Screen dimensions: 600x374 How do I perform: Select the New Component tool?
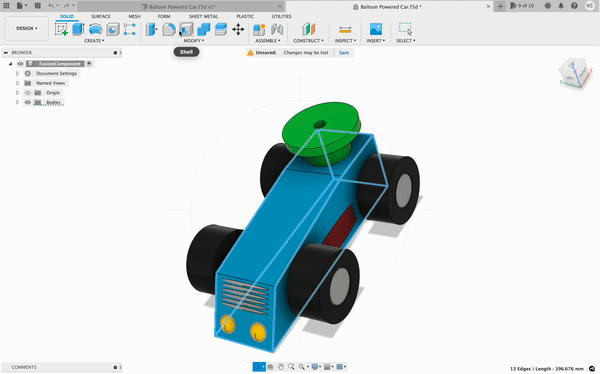pyautogui.click(x=259, y=29)
